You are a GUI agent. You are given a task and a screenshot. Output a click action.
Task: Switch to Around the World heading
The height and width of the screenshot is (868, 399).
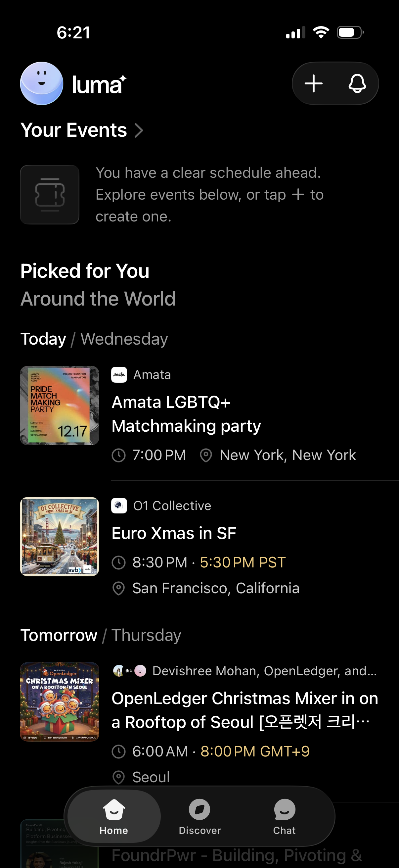(x=98, y=299)
